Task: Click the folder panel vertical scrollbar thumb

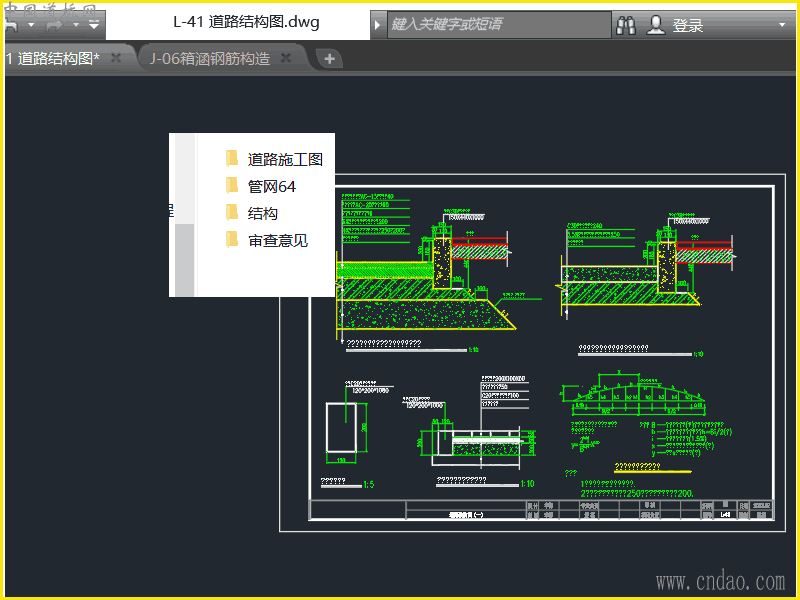Action: [185, 260]
